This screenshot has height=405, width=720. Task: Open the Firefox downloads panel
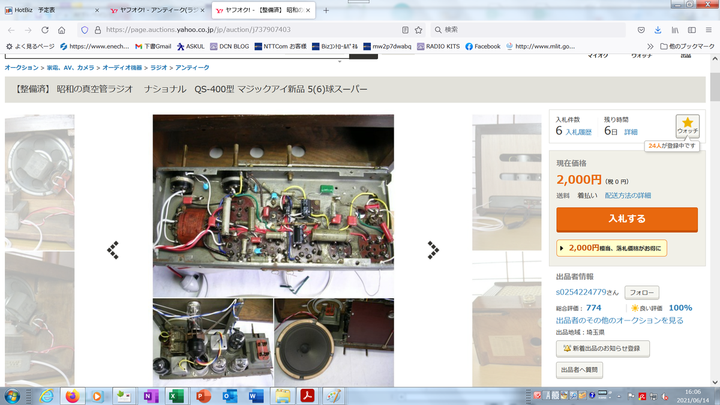click(x=658, y=30)
